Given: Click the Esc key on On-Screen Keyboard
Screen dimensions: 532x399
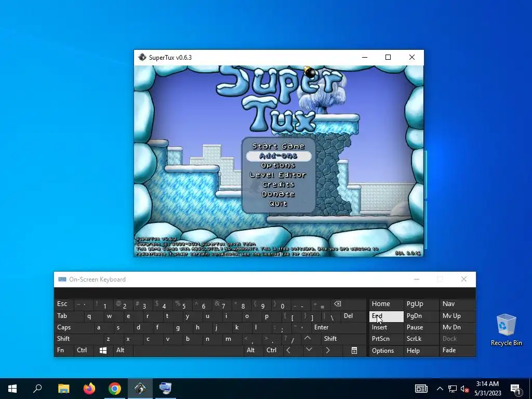Looking at the screenshot, I should [64, 304].
